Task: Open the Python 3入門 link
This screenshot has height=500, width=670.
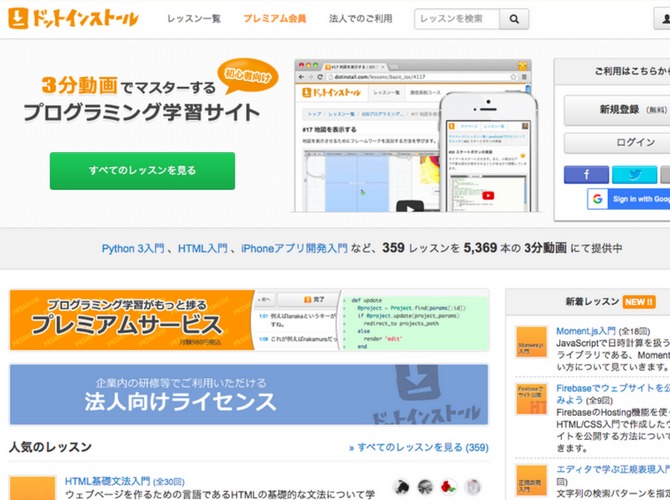Action: [132, 248]
